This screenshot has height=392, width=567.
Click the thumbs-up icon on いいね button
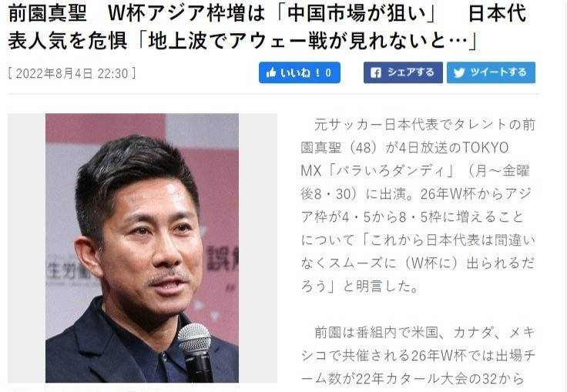point(271,72)
